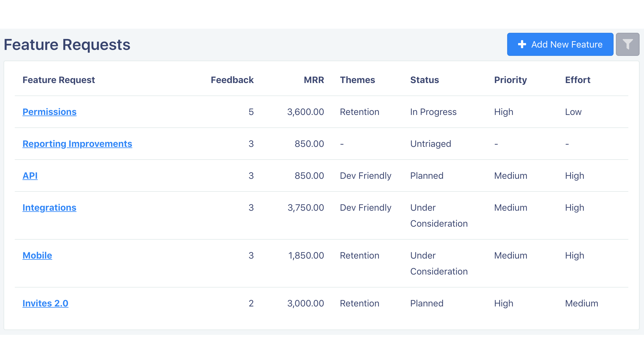Click the Status column header

tap(424, 80)
